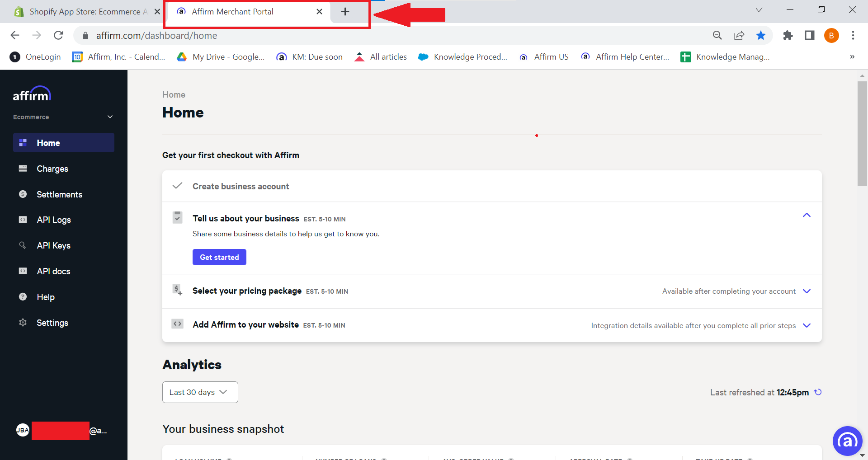Open Knowledge Manag... bookmark
868x460 pixels.
(725, 57)
